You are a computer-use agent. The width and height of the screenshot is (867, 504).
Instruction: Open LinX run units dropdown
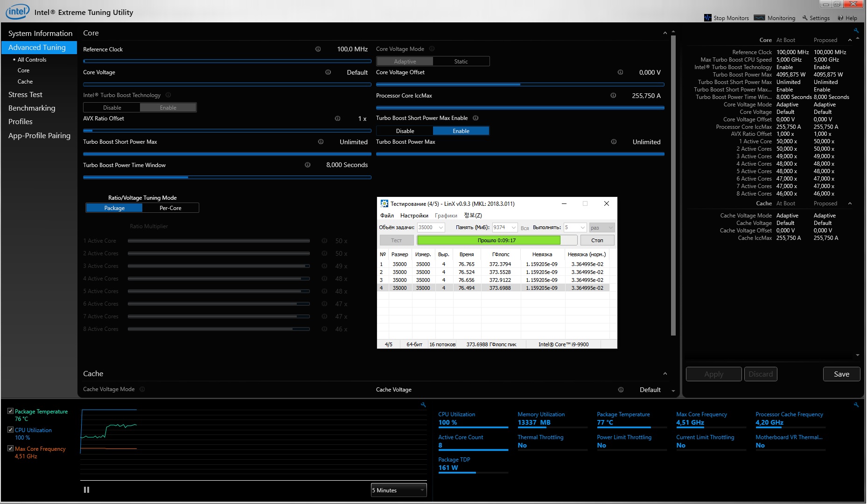click(x=602, y=227)
